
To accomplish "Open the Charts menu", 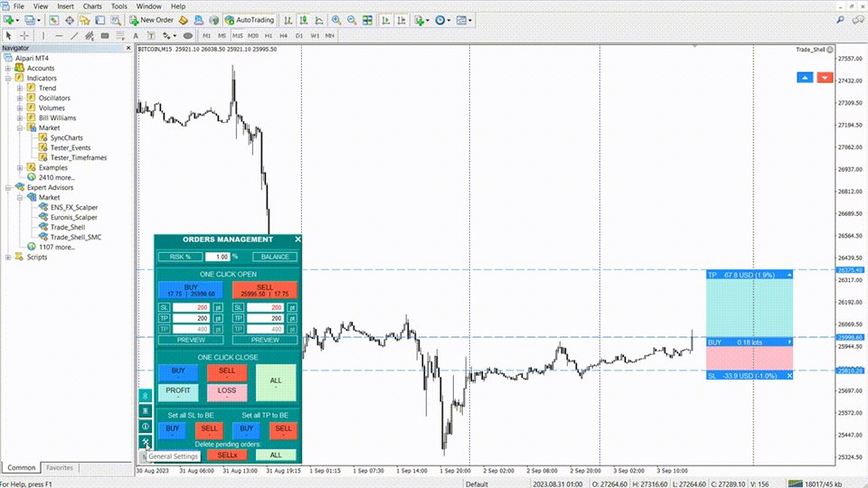I will click(x=92, y=6).
